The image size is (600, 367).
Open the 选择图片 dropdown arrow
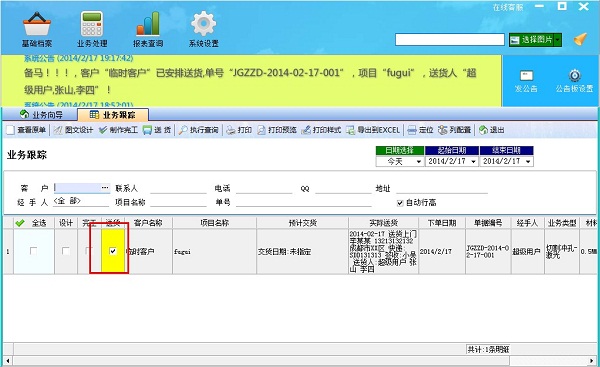pos(558,39)
